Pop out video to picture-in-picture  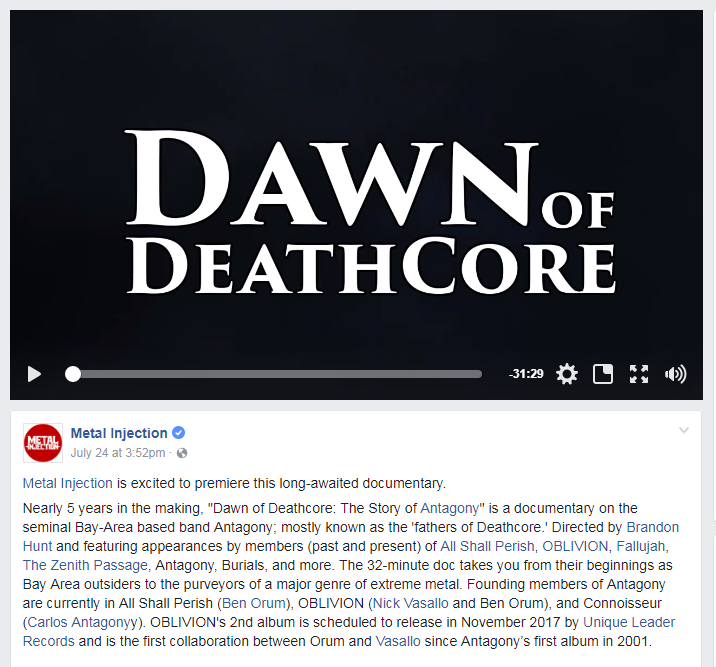pyautogui.click(x=603, y=374)
